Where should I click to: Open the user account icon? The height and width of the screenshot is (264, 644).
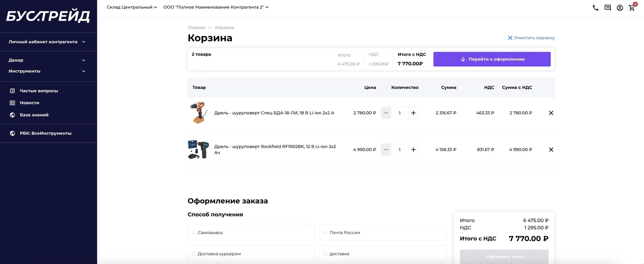[x=620, y=8]
